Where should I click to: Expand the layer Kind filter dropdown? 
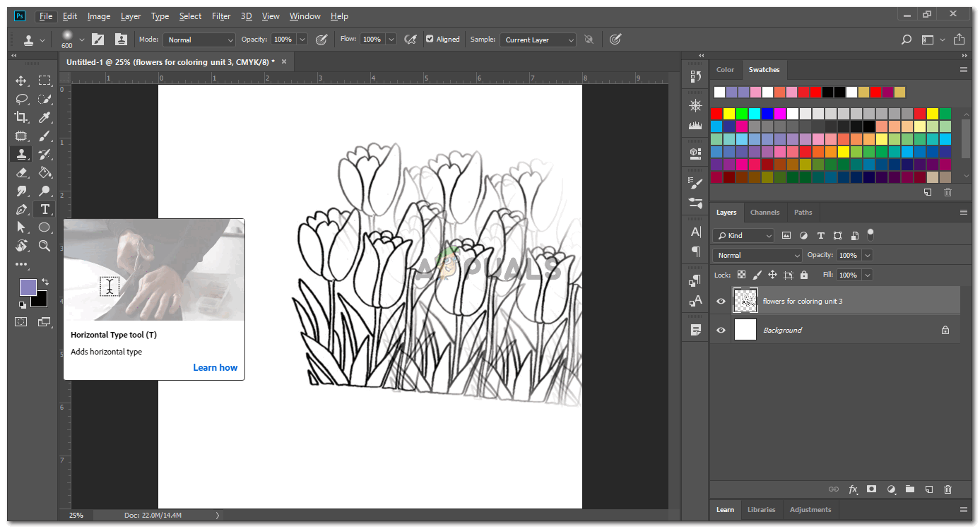click(743, 235)
